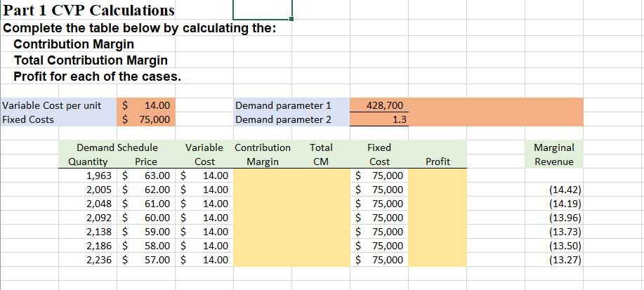Select the price cell 58.00
This screenshot has height=290, width=644.
(146, 246)
